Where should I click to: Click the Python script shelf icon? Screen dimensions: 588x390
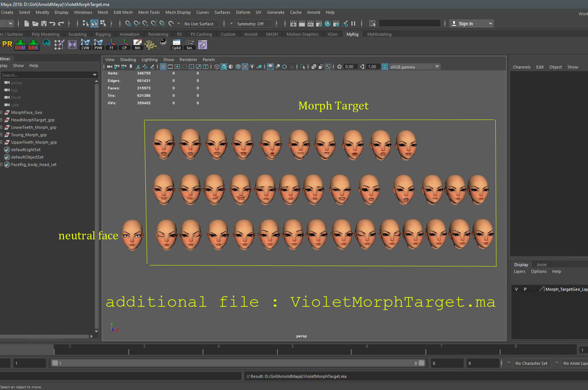point(163,43)
